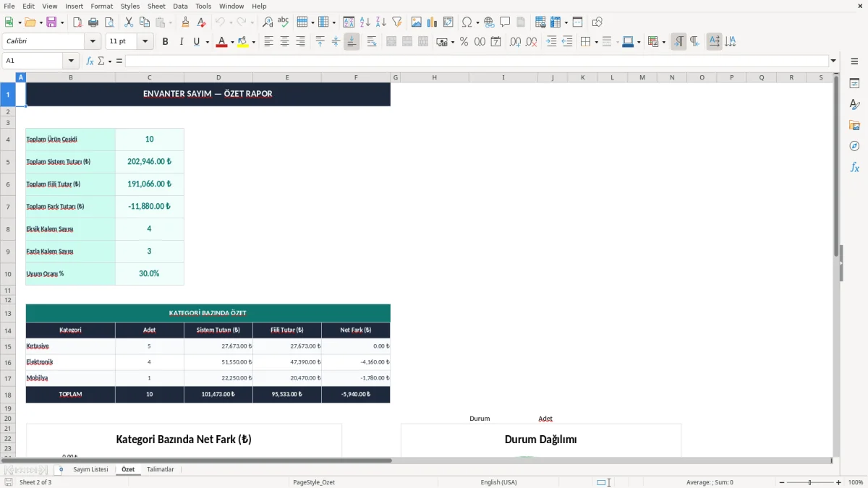Click the Print icon
The width and height of the screenshot is (868, 488).
pyautogui.click(x=93, y=22)
